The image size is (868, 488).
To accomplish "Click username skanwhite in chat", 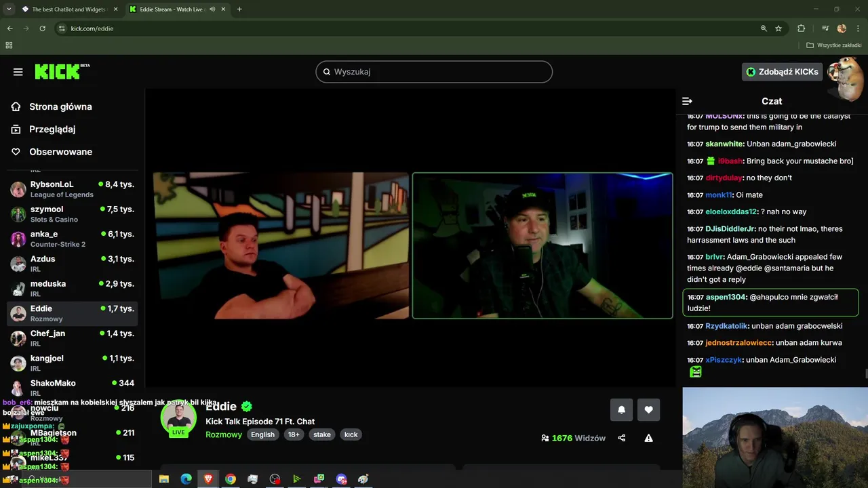I will [x=724, y=144].
